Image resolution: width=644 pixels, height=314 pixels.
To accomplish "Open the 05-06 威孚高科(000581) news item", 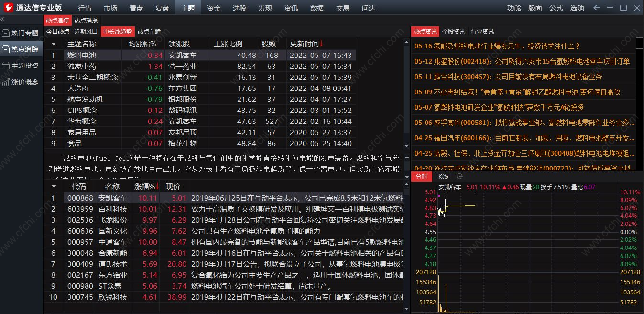I will [x=524, y=123].
